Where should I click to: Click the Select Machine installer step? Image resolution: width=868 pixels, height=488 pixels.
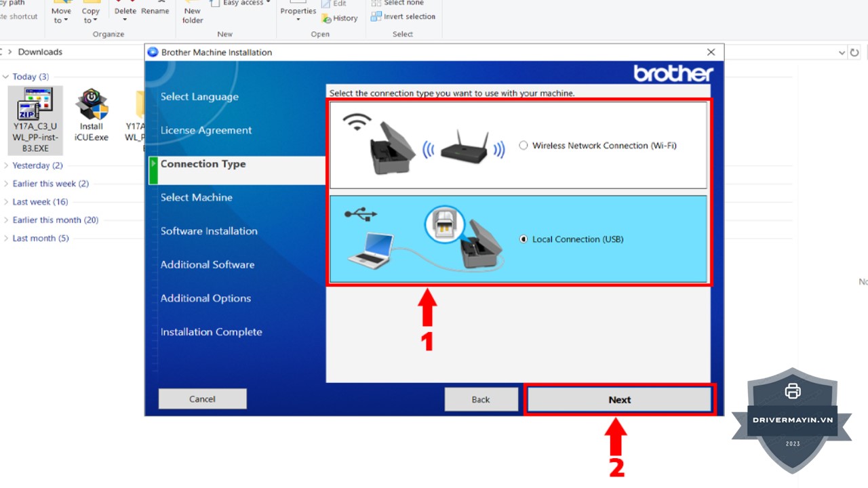pos(196,197)
